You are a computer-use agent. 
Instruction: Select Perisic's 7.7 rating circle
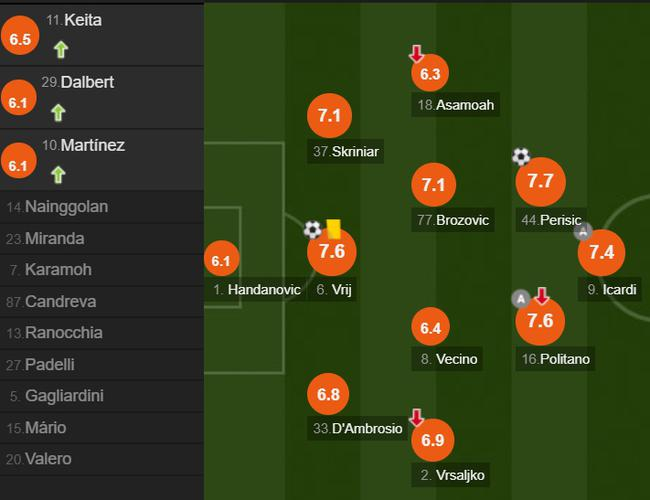click(x=540, y=182)
